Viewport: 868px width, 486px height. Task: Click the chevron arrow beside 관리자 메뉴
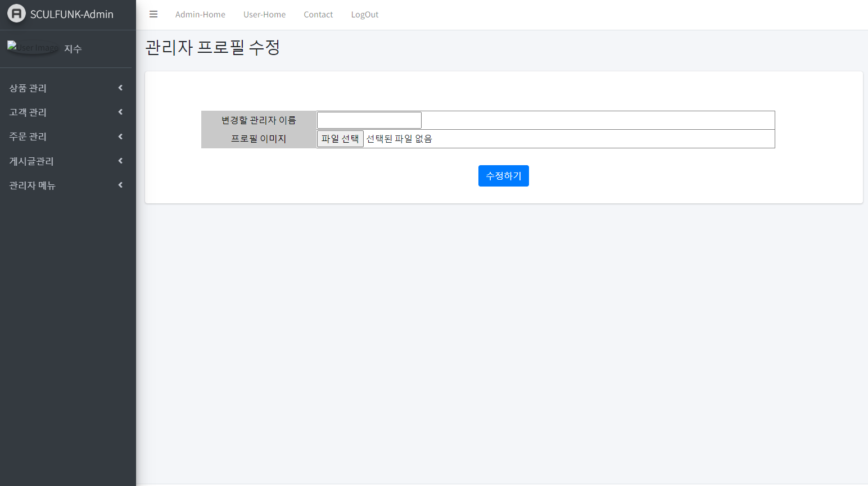point(120,185)
